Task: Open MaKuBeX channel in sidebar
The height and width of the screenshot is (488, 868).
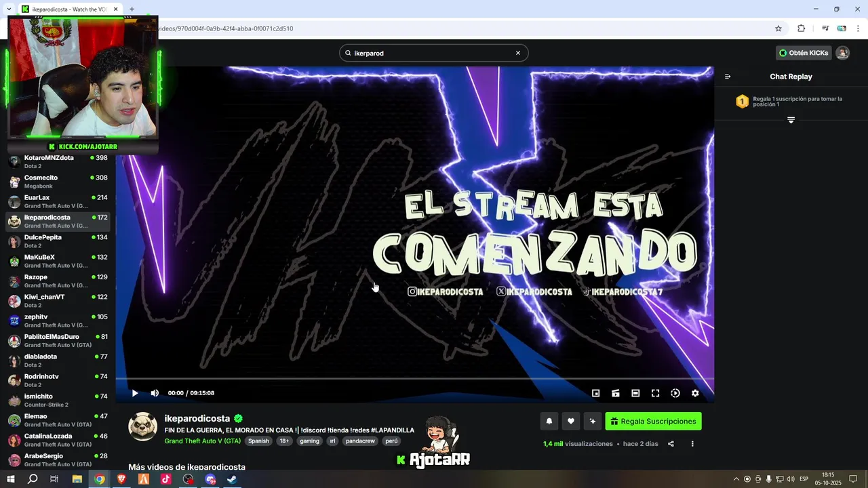Action: coord(58,261)
